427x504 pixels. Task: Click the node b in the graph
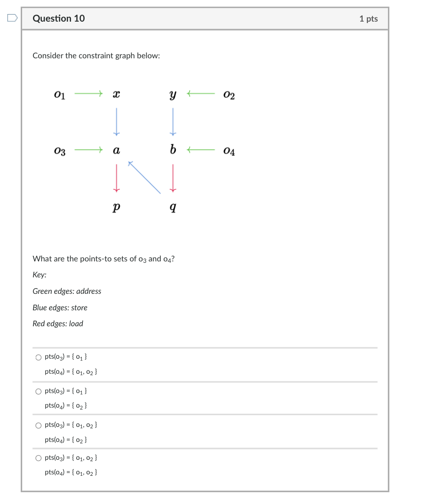click(x=172, y=151)
